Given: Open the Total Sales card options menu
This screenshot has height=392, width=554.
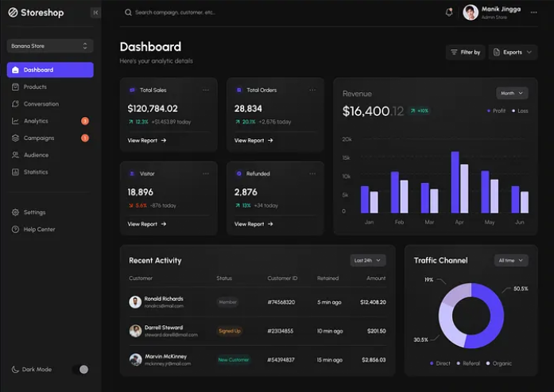Looking at the screenshot, I should (206, 90).
